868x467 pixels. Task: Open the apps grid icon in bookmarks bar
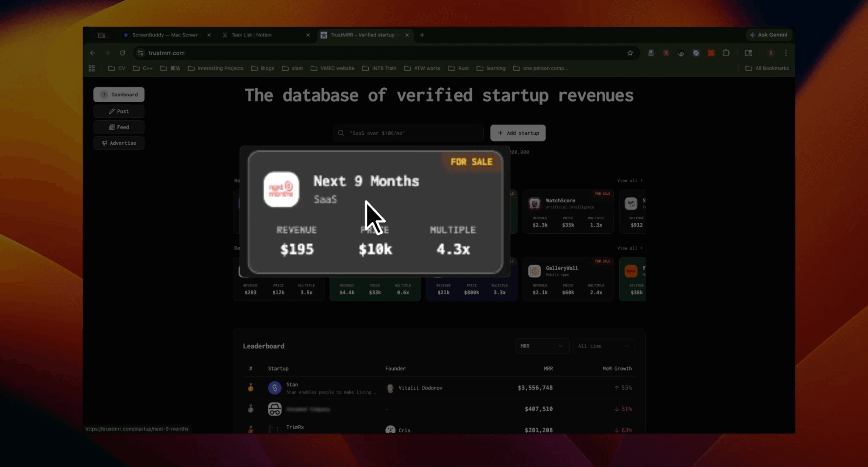point(92,68)
